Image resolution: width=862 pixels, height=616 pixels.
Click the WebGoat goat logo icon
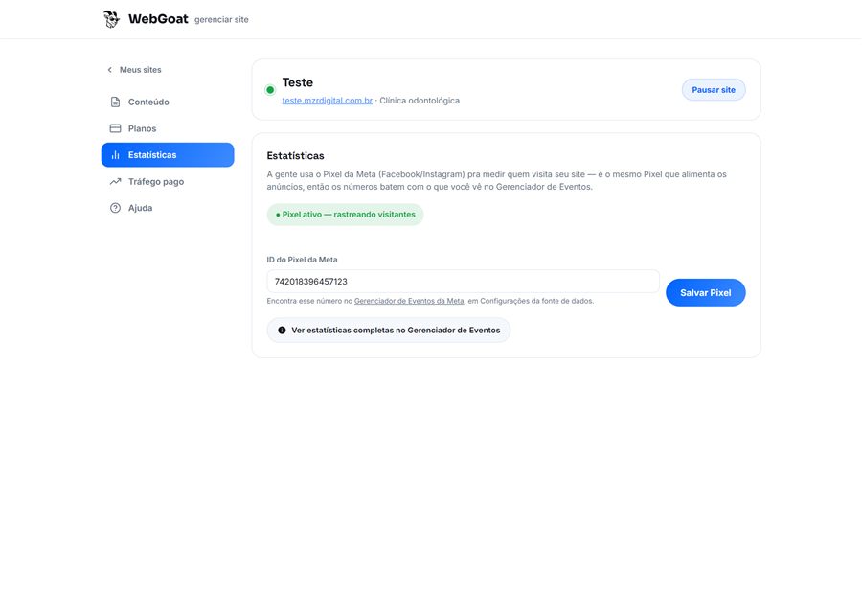coord(112,19)
